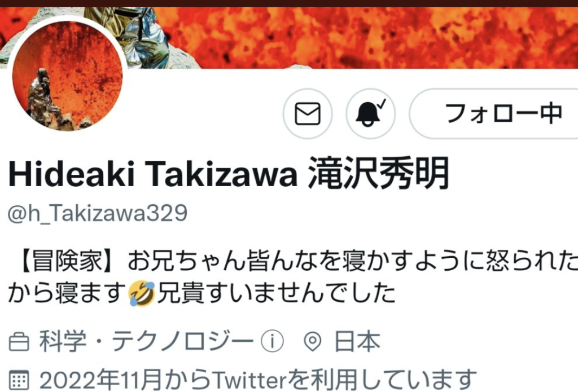Tap the Hideaki Takizawa 滝沢秀明 display name
Screen dimensions: 578x392
[229, 173]
